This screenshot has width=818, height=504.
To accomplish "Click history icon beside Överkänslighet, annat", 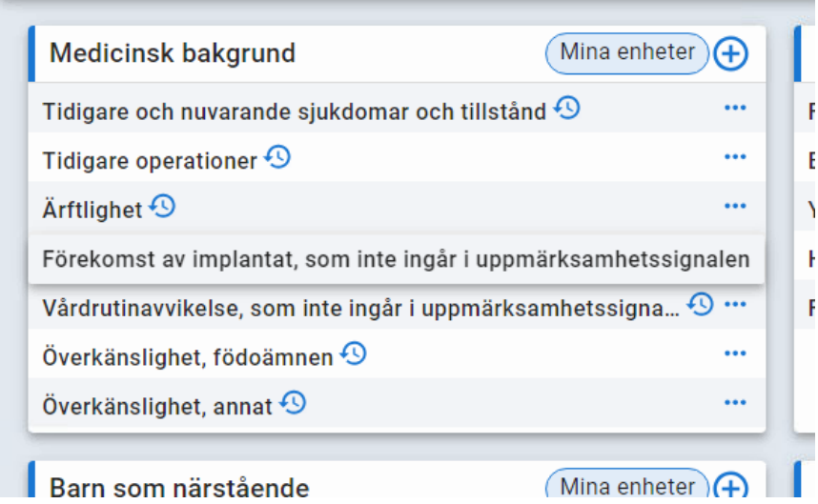I will (x=294, y=403).
